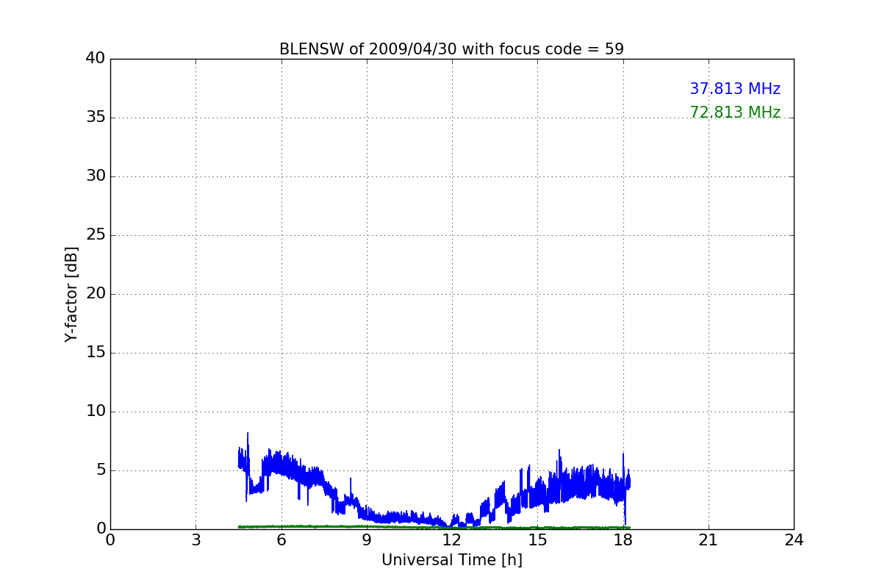Click the x-axis tick label '6'
882x588 pixels.
point(281,540)
